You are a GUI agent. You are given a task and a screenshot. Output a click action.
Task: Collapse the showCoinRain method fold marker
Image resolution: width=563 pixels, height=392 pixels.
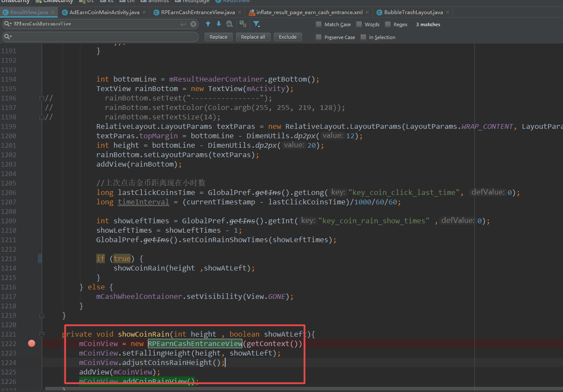(x=42, y=334)
